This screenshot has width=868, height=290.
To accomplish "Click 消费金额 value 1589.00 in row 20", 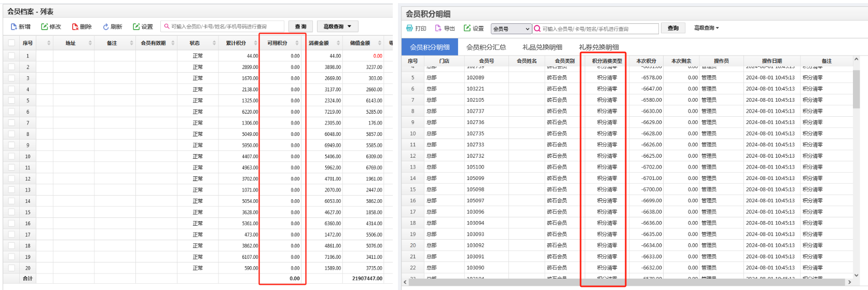I will 333,268.
